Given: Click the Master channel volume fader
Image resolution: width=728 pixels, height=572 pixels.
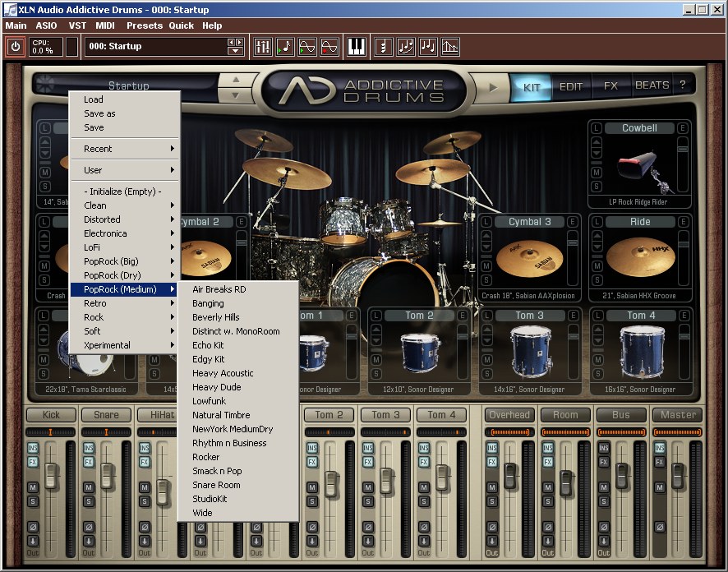Looking at the screenshot, I should coord(678,475).
